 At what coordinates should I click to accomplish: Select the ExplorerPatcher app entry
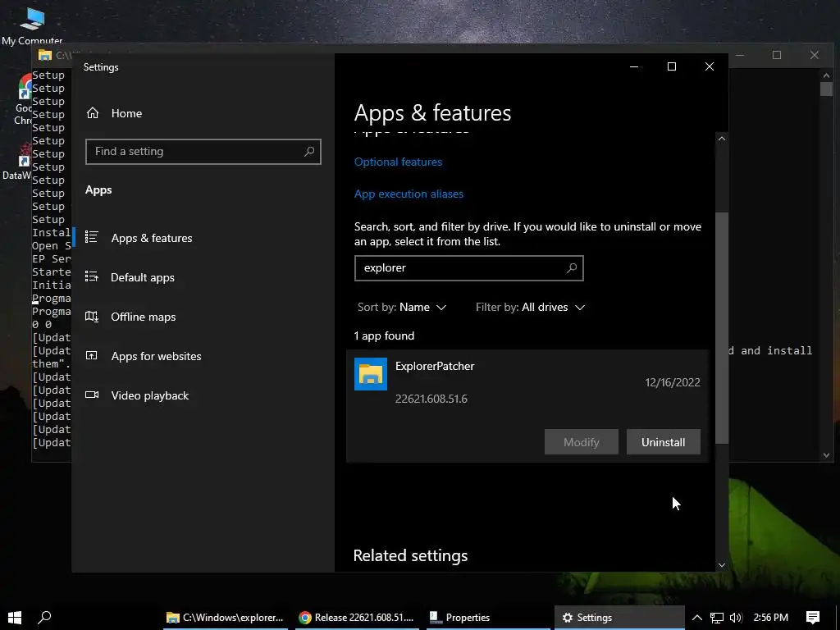click(527, 406)
